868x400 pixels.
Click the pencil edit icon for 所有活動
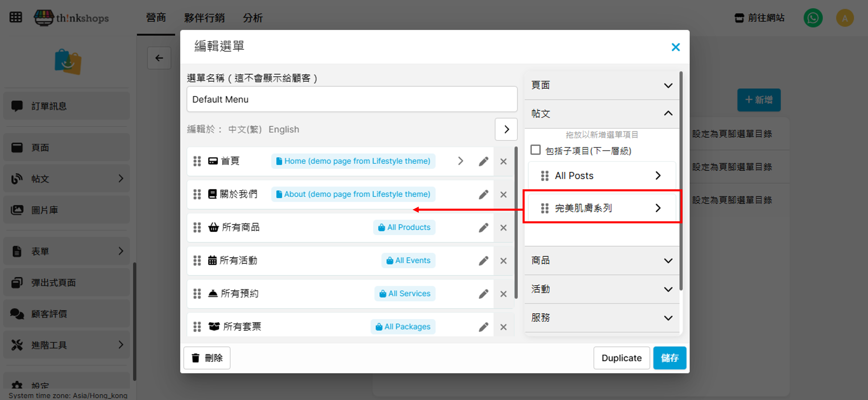coord(483,261)
